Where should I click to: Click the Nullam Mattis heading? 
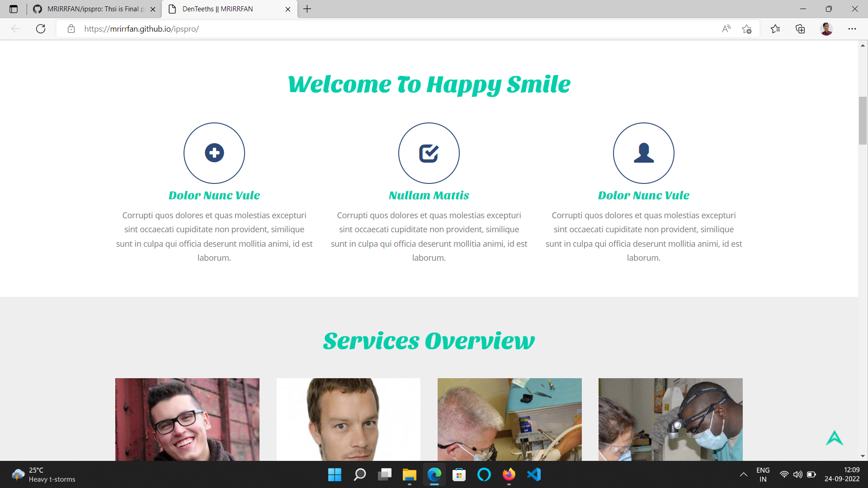[429, 195]
